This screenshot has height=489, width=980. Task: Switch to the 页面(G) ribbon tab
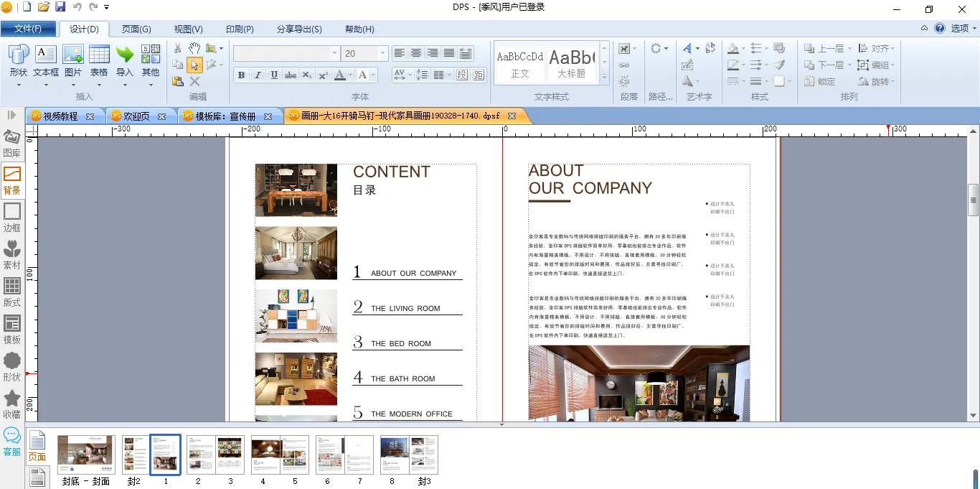click(x=136, y=29)
